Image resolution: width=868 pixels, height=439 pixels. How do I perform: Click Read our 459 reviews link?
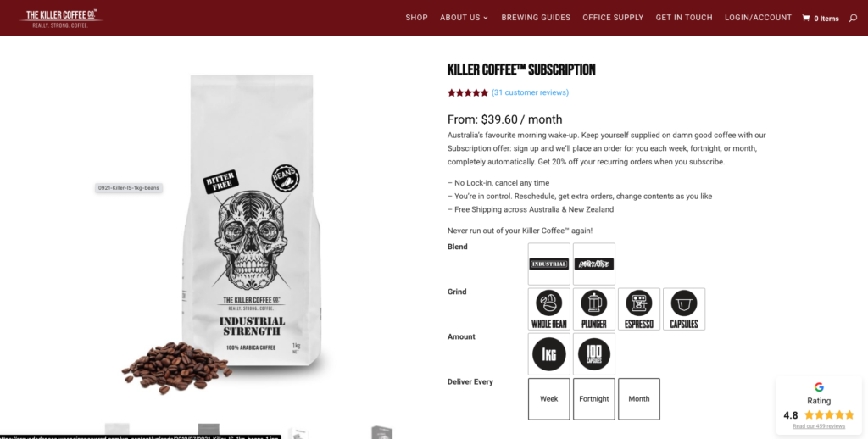point(819,426)
